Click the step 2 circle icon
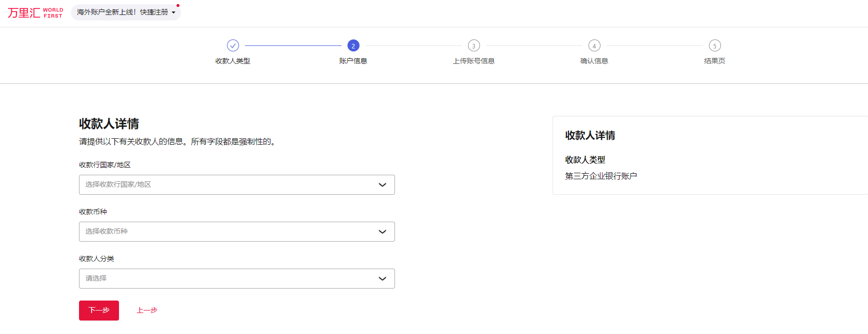Image resolution: width=868 pixels, height=334 pixels. pyautogui.click(x=353, y=45)
